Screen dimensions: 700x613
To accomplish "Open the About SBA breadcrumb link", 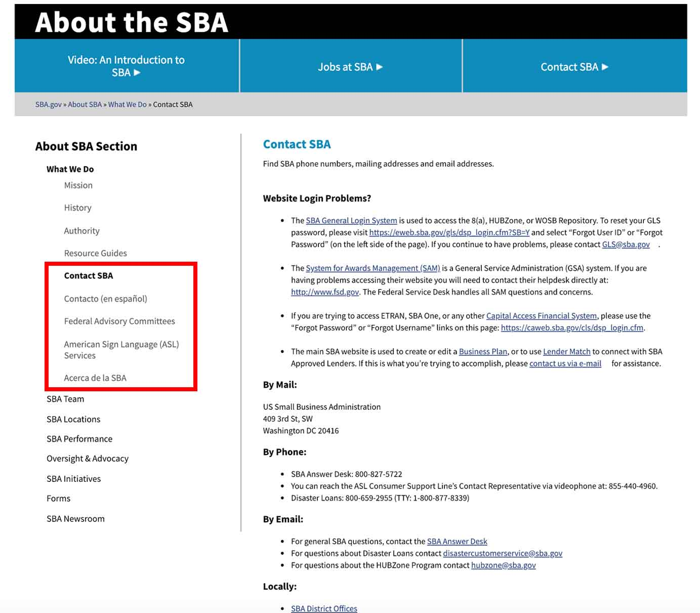I will (x=85, y=104).
